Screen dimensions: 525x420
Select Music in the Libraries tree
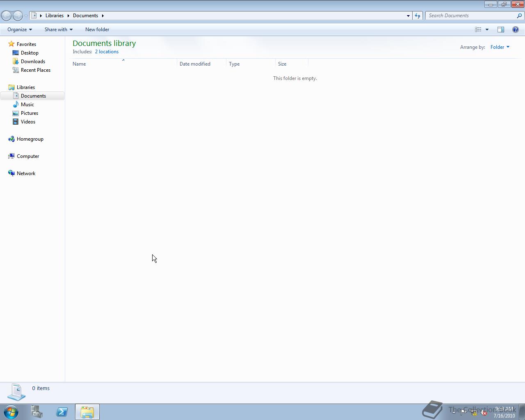[x=27, y=105]
